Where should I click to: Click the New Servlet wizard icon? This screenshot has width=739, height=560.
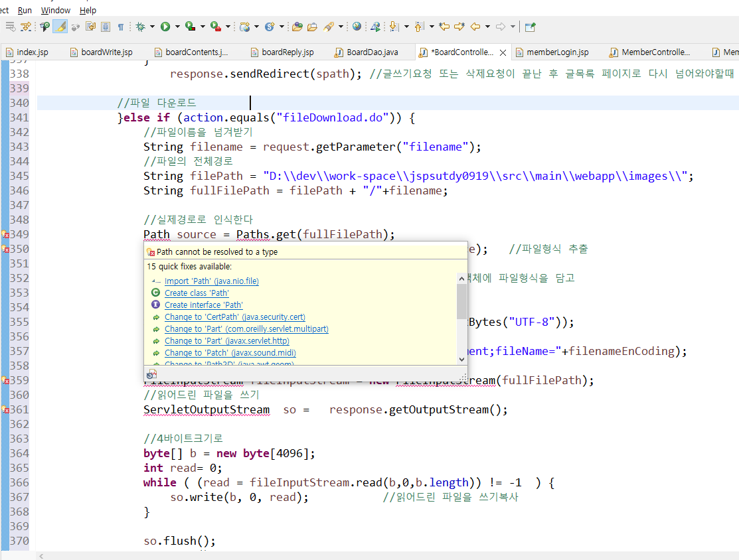pos(270,27)
